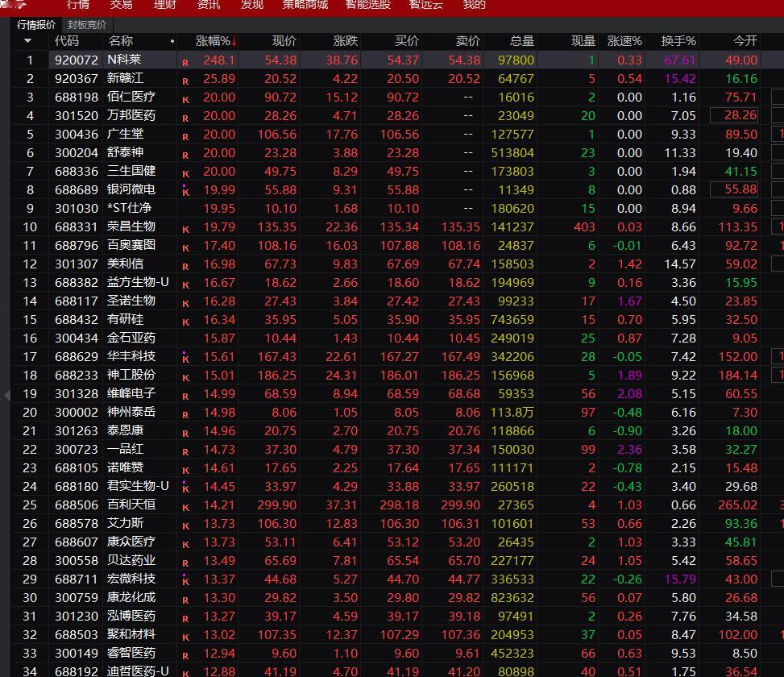The image size is (784, 677).
Task: Sort by the 换手% column header
Action: coord(678,41)
